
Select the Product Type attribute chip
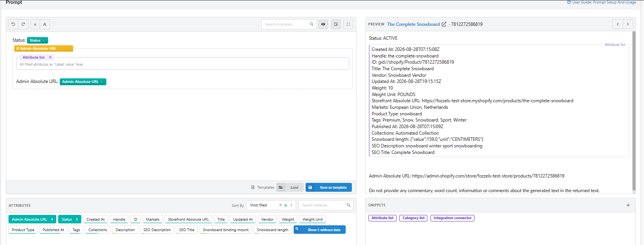pyautogui.click(x=23, y=230)
